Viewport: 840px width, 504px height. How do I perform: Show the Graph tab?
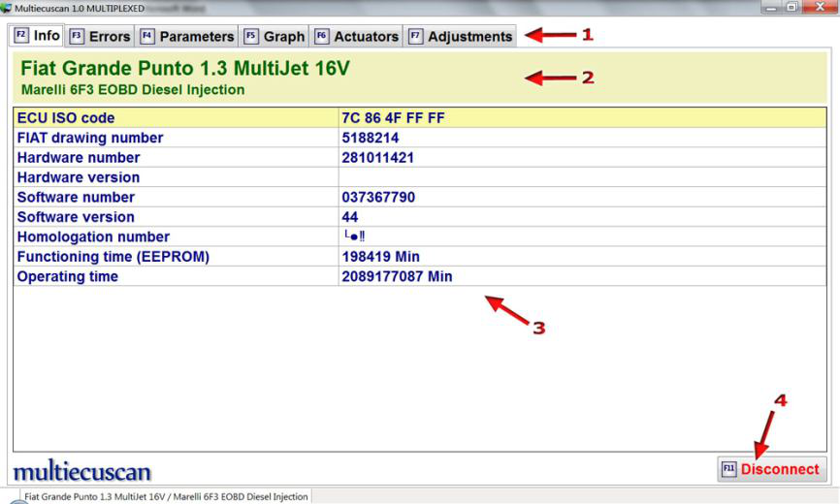click(x=283, y=37)
